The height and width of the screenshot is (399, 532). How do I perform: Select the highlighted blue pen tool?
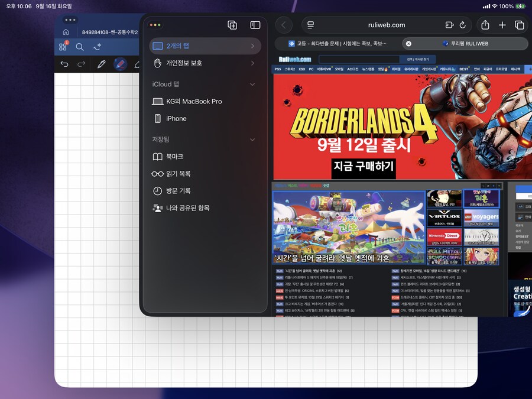coord(120,64)
